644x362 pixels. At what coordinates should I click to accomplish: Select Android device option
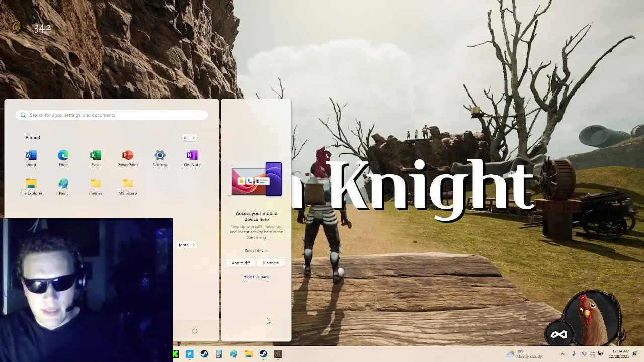pyautogui.click(x=241, y=263)
